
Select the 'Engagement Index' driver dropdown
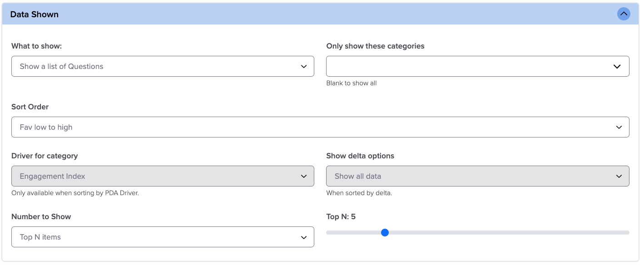(154, 177)
